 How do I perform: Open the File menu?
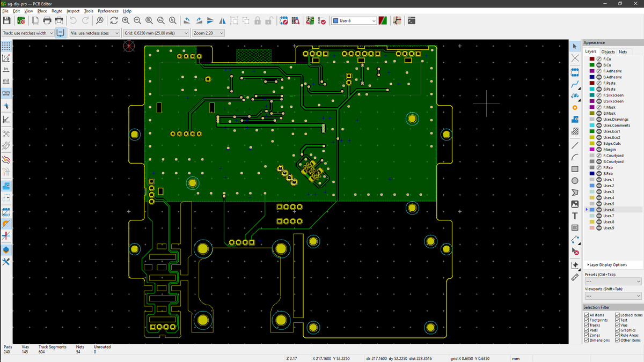tap(5, 11)
